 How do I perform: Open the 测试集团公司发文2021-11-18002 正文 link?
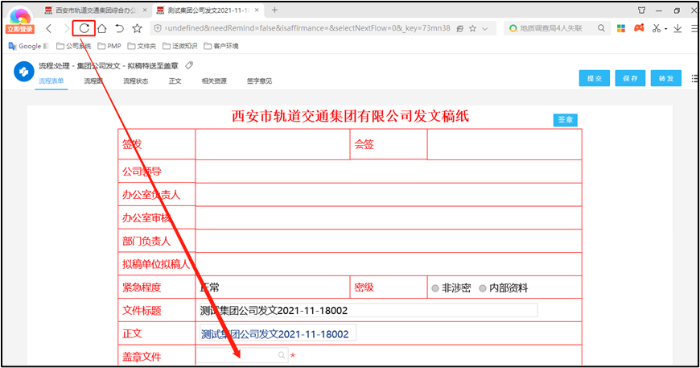coord(275,334)
